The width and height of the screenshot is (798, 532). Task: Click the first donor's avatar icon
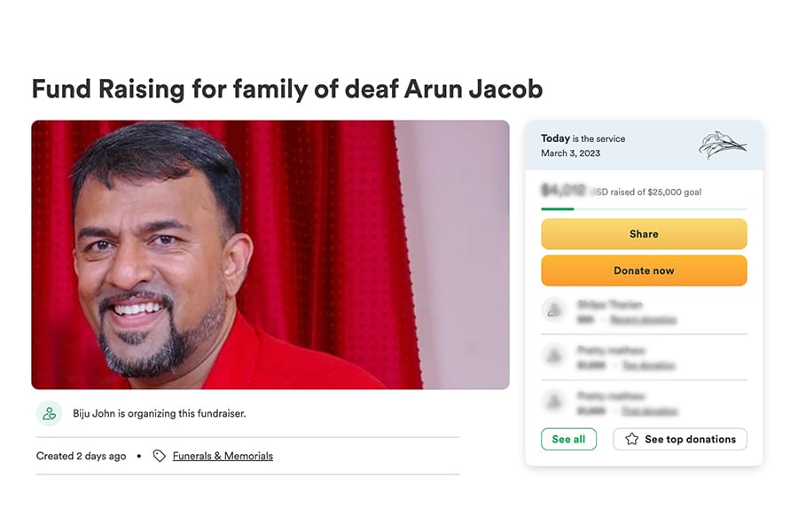[554, 310]
